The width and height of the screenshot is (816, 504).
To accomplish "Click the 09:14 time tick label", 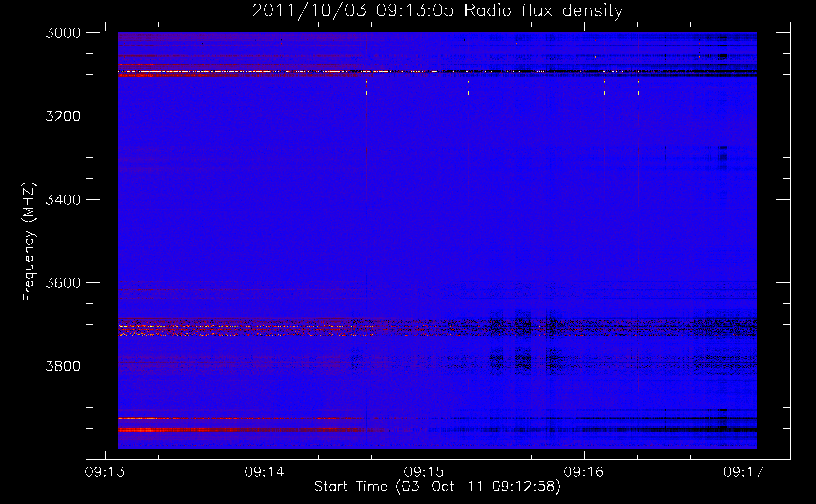I will [x=265, y=472].
